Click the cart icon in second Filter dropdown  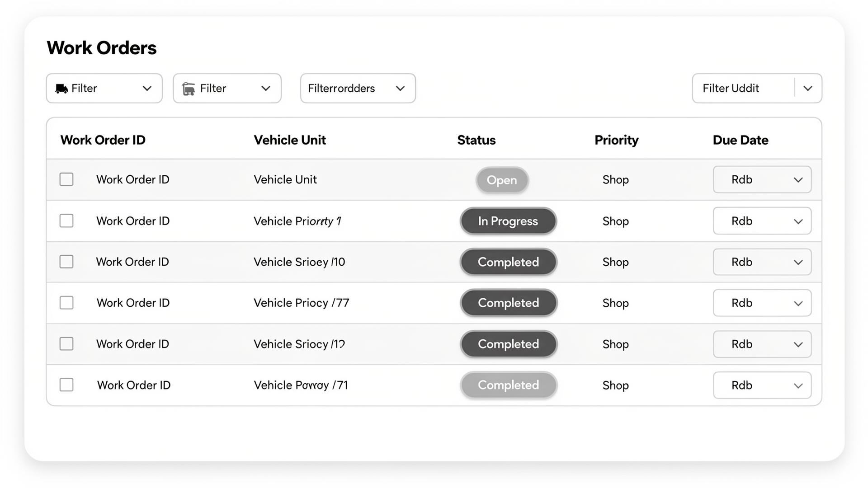[x=189, y=89]
